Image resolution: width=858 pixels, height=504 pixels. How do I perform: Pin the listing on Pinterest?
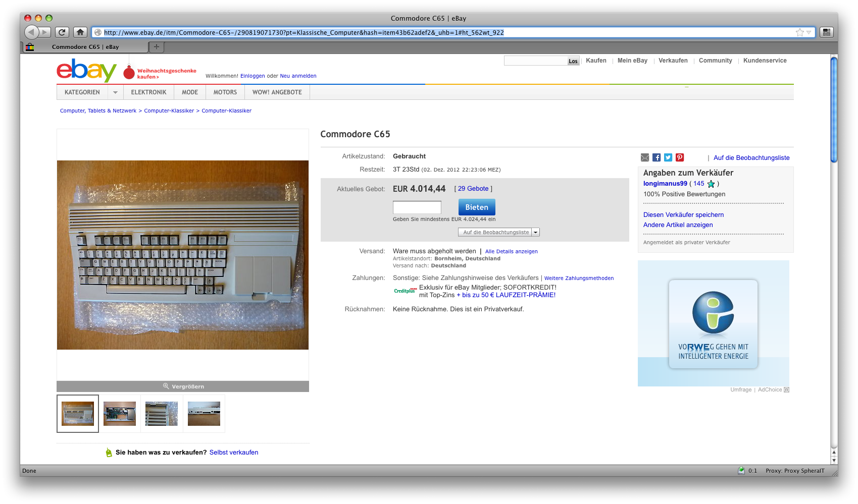pos(680,157)
